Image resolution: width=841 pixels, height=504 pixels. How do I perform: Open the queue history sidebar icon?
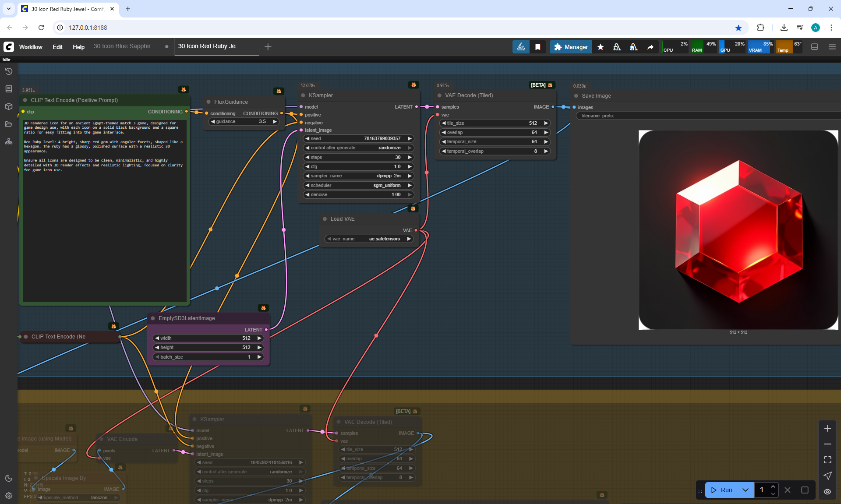8,71
